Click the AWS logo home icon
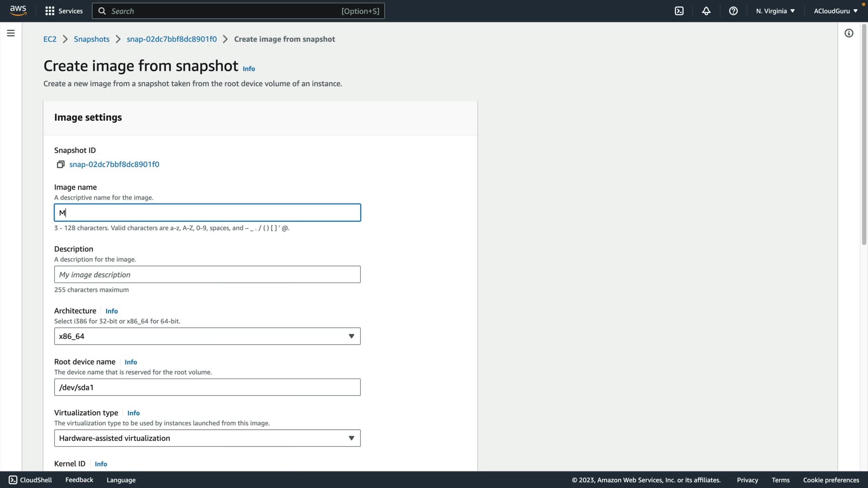 (18, 10)
